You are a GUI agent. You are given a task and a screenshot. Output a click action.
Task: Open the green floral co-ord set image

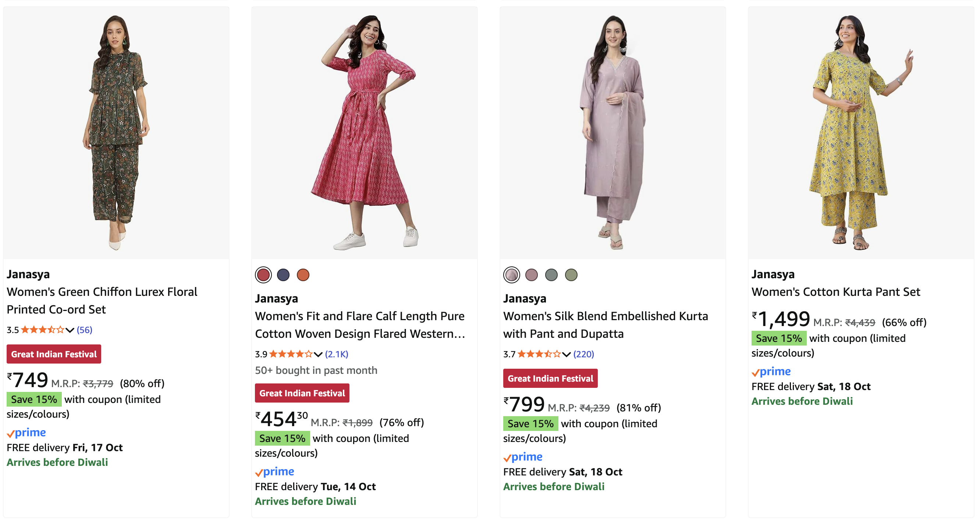116,132
